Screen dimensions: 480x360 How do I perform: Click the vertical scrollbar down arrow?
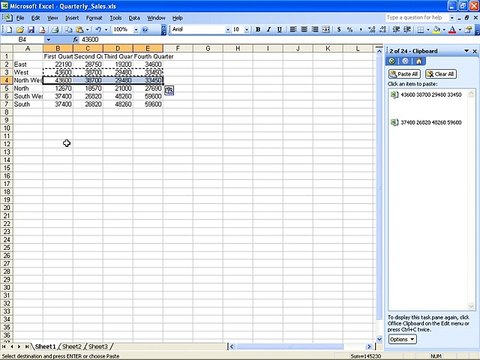tap(379, 339)
